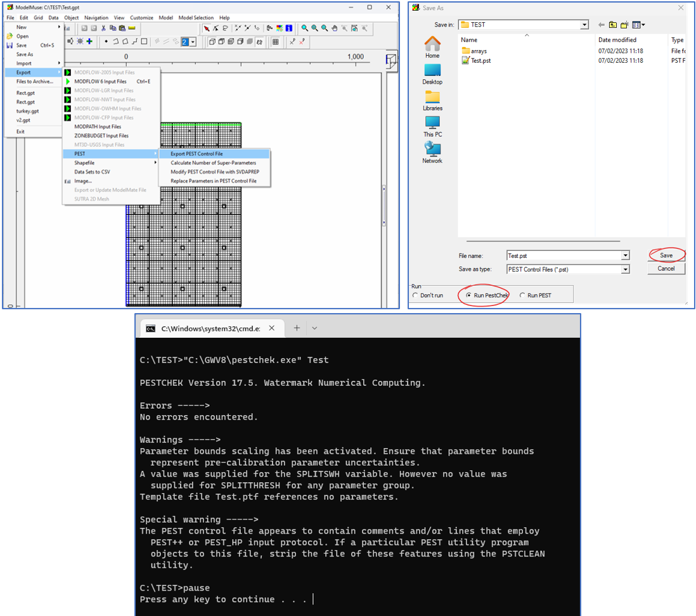Screen dimensions: 696x616
Task: Expand the Save as type dropdown
Action: 626,269
